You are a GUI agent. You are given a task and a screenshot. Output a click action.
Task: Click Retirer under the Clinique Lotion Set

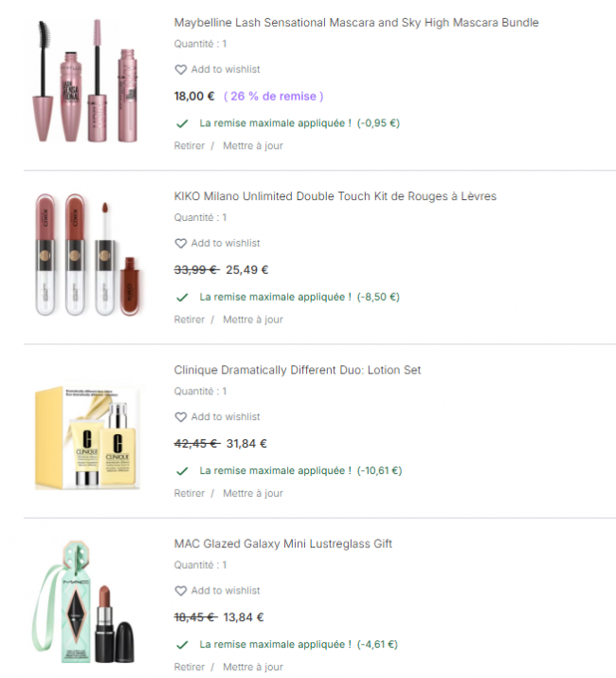click(190, 493)
